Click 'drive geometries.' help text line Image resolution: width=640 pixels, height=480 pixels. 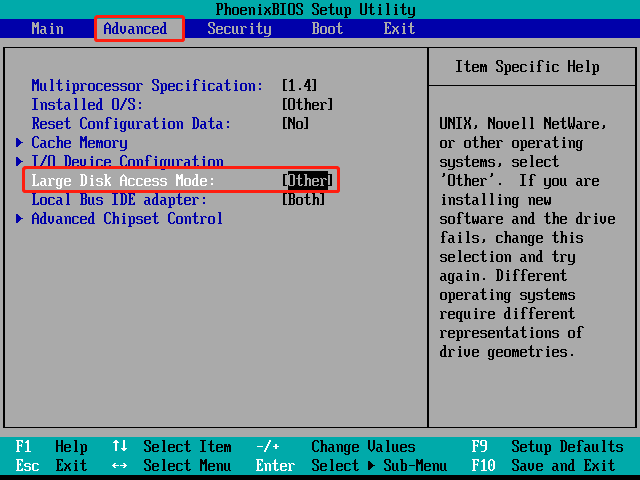(x=507, y=352)
